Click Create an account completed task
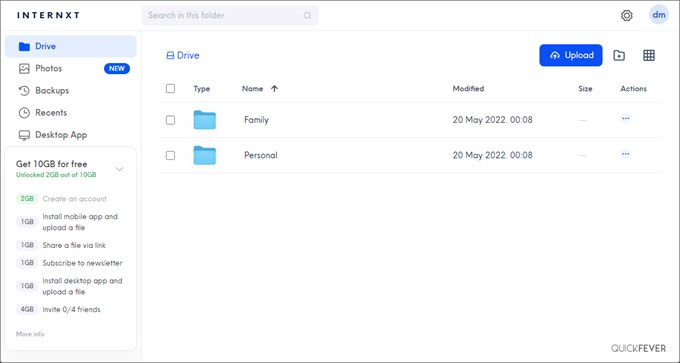 [75, 199]
